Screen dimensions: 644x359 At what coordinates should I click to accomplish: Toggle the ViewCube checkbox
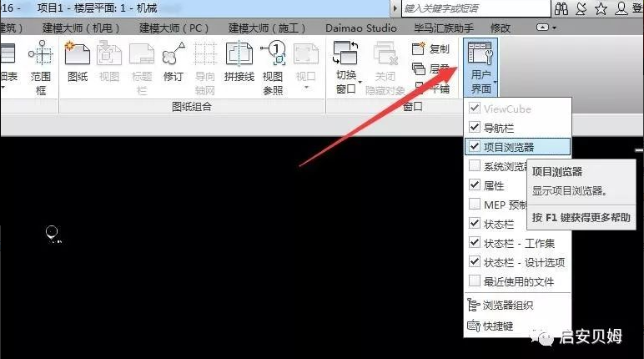(475, 109)
